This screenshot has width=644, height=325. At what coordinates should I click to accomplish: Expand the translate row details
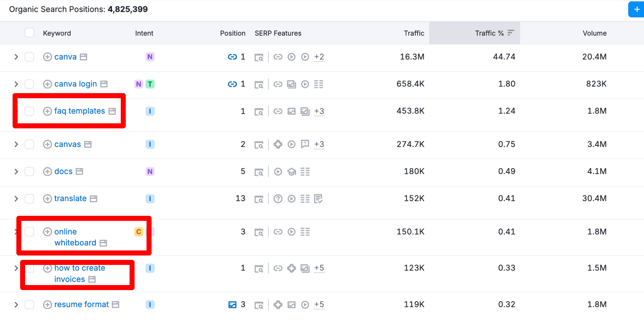click(x=16, y=199)
